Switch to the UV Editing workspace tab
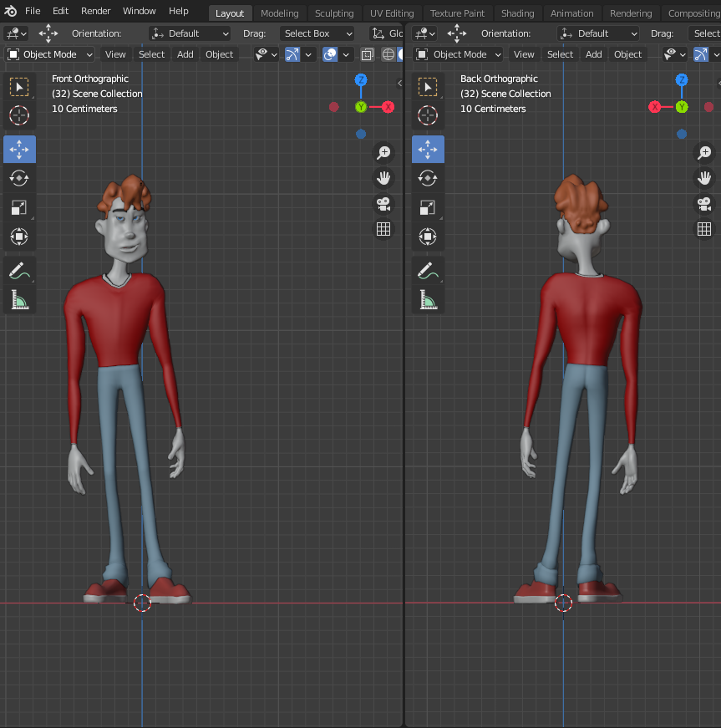The image size is (721, 728). [x=391, y=13]
